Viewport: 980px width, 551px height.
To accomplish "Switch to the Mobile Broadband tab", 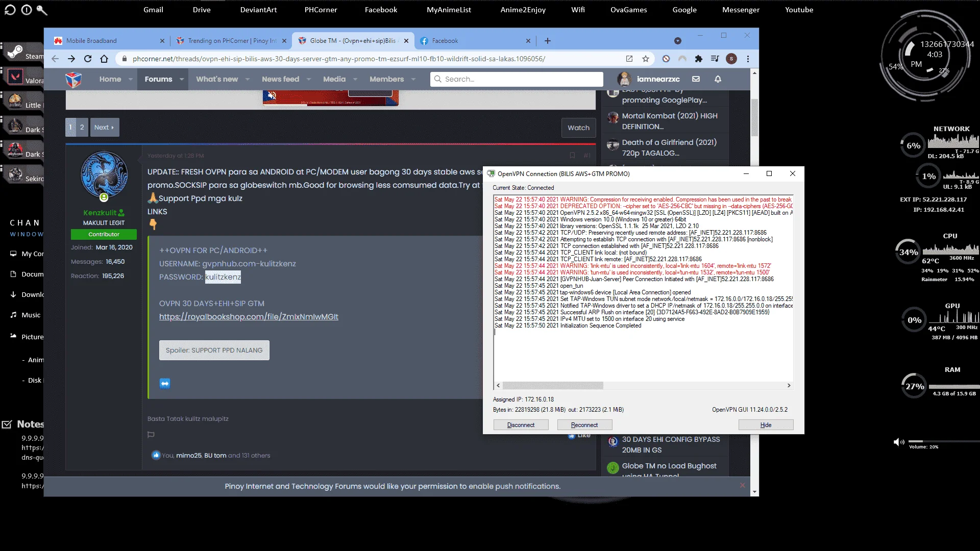I will (109, 41).
